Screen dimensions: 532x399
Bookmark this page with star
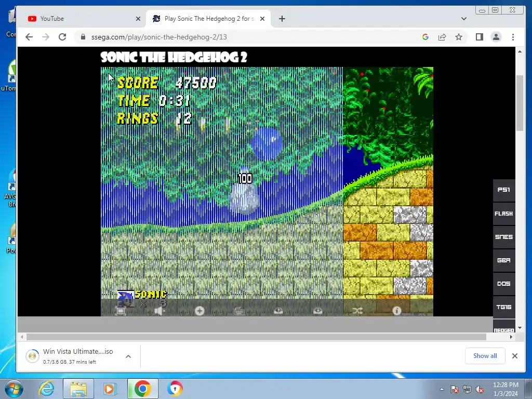pos(459,37)
